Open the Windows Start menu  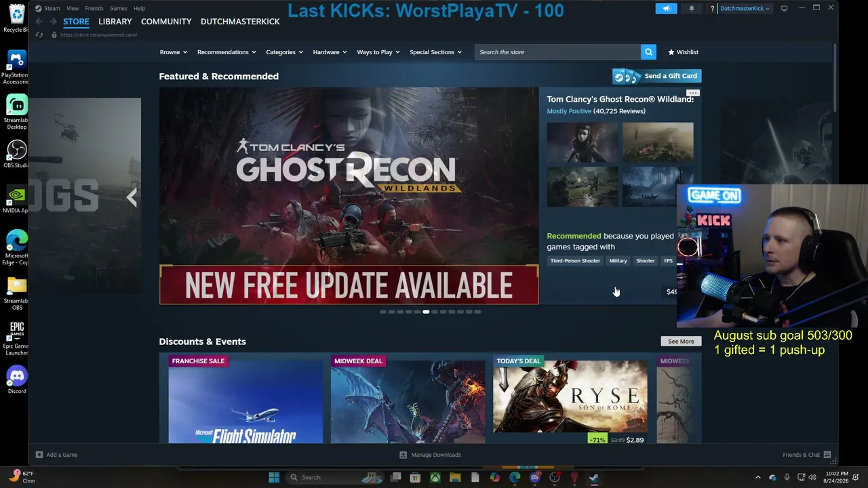[x=274, y=477]
